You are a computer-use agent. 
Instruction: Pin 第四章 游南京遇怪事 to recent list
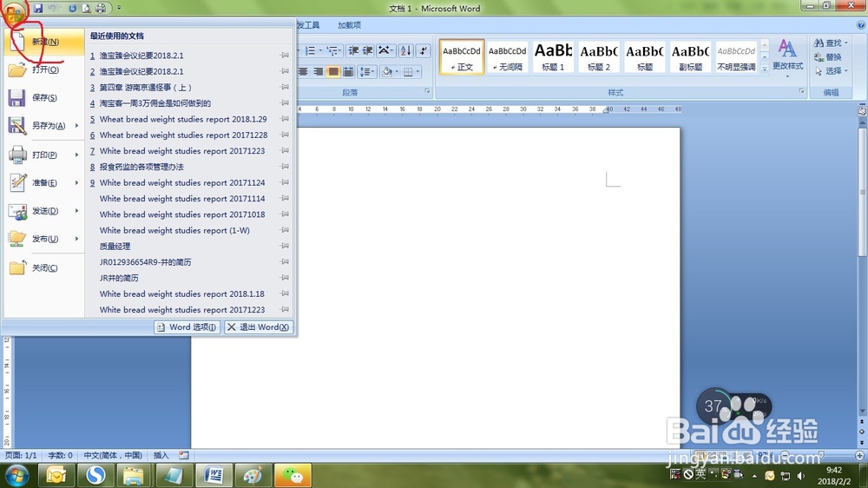coord(285,87)
